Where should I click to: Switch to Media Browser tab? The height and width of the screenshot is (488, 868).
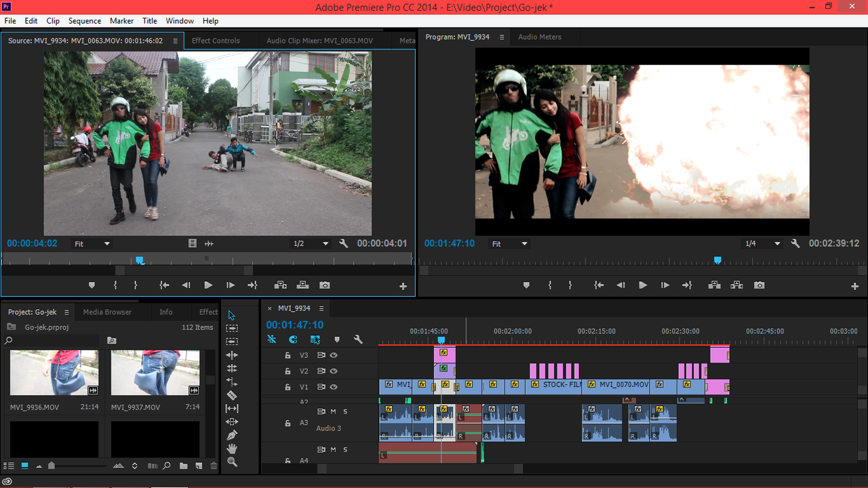pyautogui.click(x=107, y=312)
